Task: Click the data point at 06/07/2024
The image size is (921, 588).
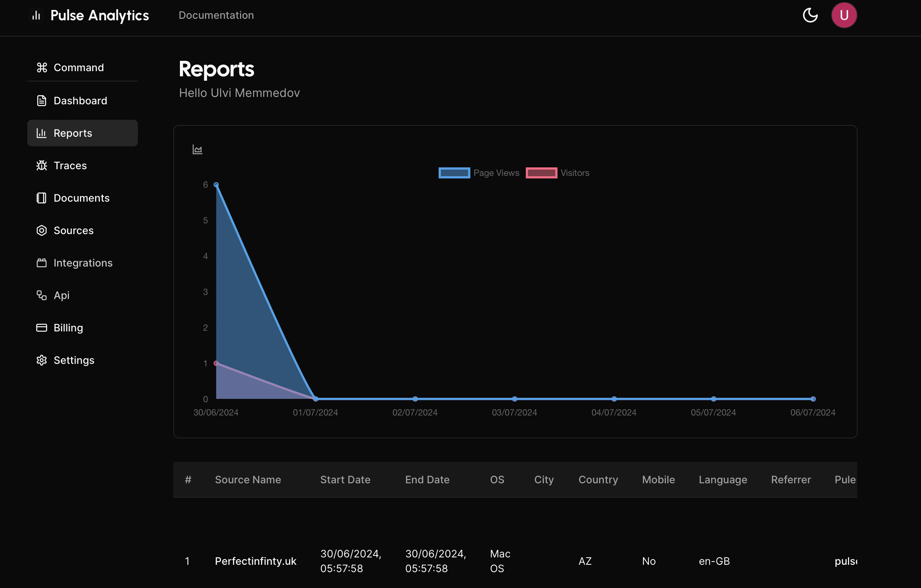Action: pos(813,399)
